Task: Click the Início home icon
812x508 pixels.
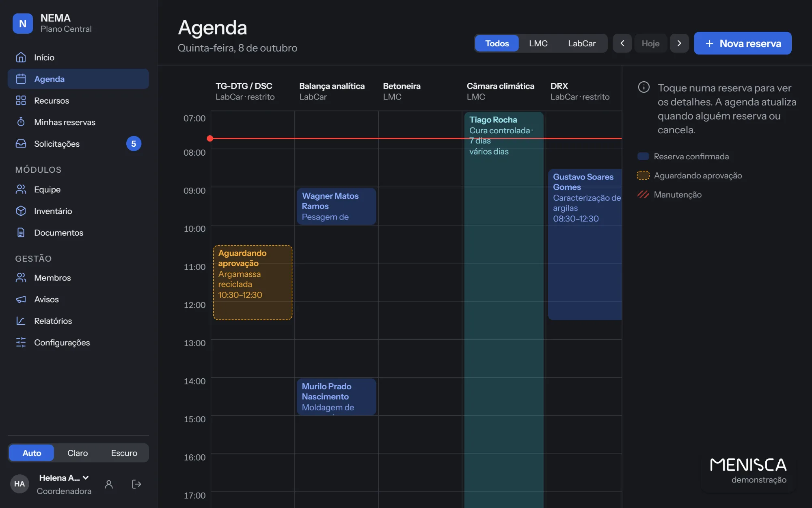Action: click(x=21, y=57)
